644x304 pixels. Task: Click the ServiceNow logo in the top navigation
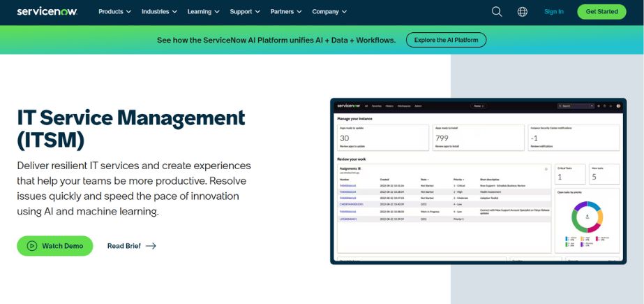click(x=47, y=11)
